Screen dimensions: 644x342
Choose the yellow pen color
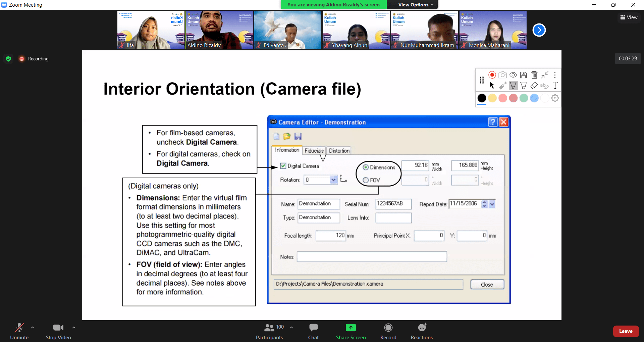tap(492, 98)
